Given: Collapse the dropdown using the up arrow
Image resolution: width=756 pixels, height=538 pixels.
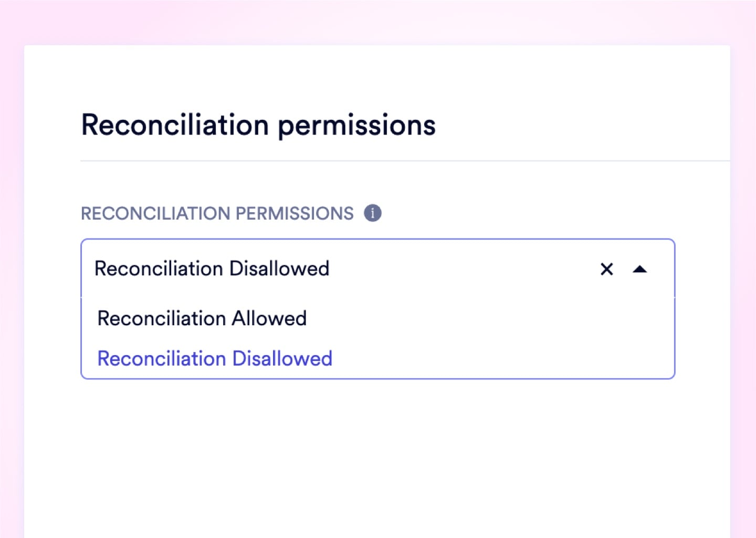Looking at the screenshot, I should click(639, 269).
